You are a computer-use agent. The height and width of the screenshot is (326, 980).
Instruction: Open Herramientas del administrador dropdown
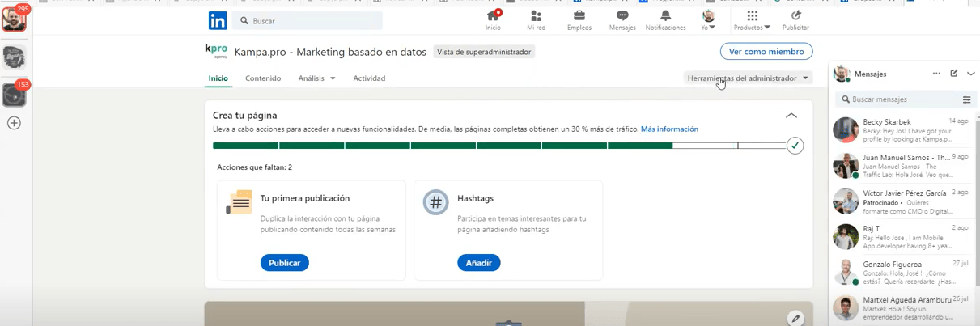(748, 78)
